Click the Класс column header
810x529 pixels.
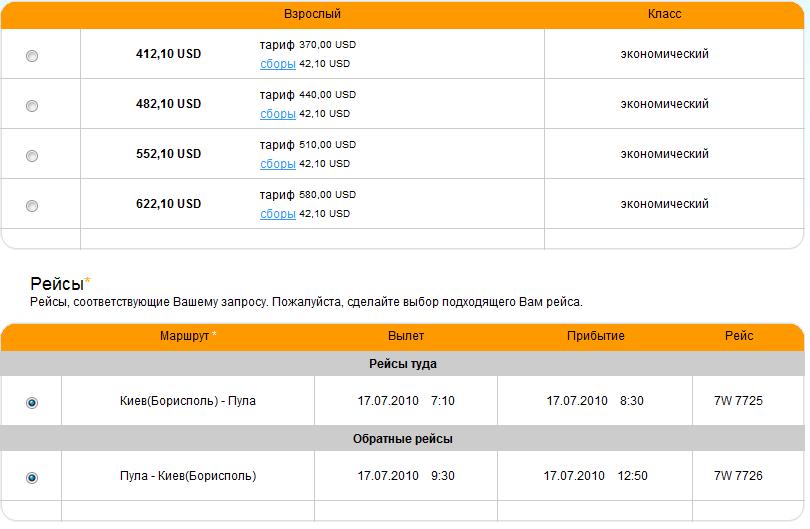(664, 14)
